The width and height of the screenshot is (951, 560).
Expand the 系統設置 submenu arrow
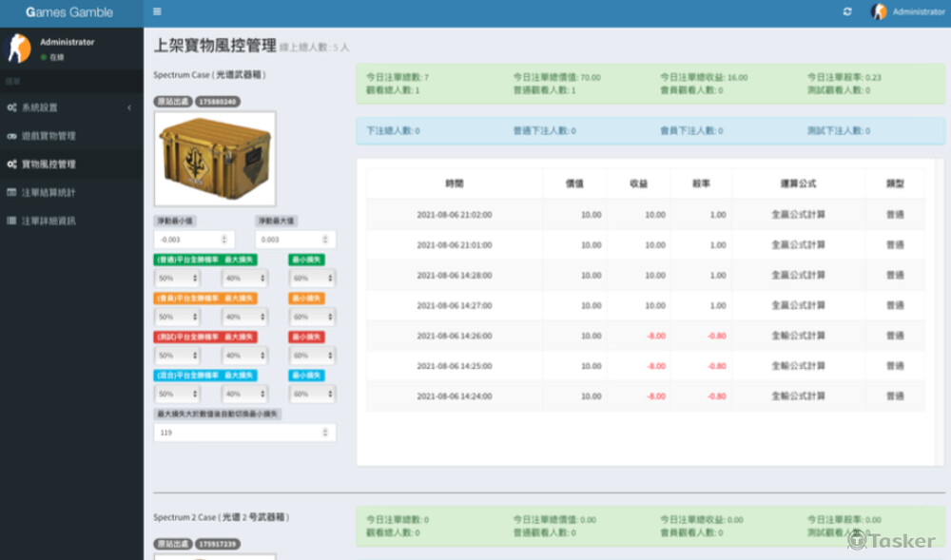coord(129,107)
